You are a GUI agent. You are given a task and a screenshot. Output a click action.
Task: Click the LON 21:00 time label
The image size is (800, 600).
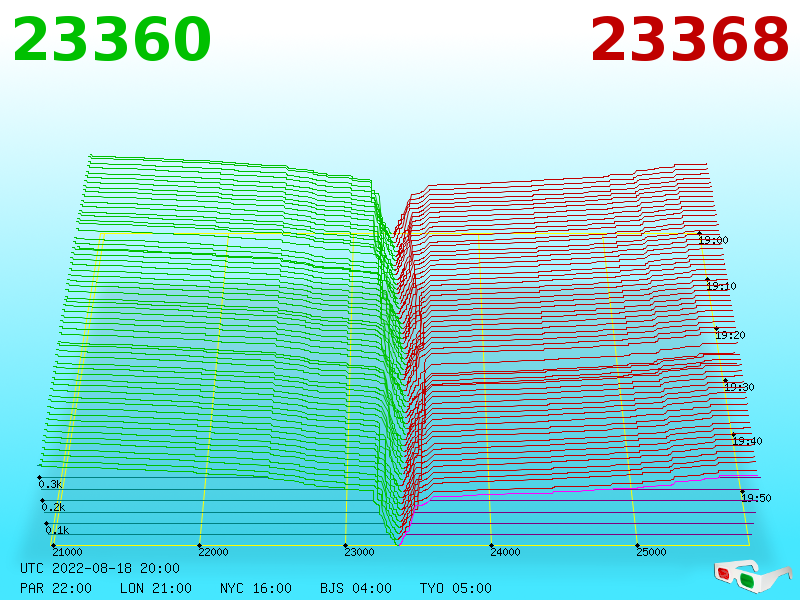(x=156, y=588)
